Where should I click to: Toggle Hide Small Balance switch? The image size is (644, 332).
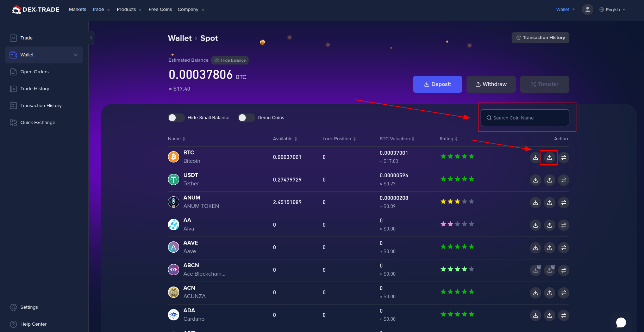click(x=176, y=118)
